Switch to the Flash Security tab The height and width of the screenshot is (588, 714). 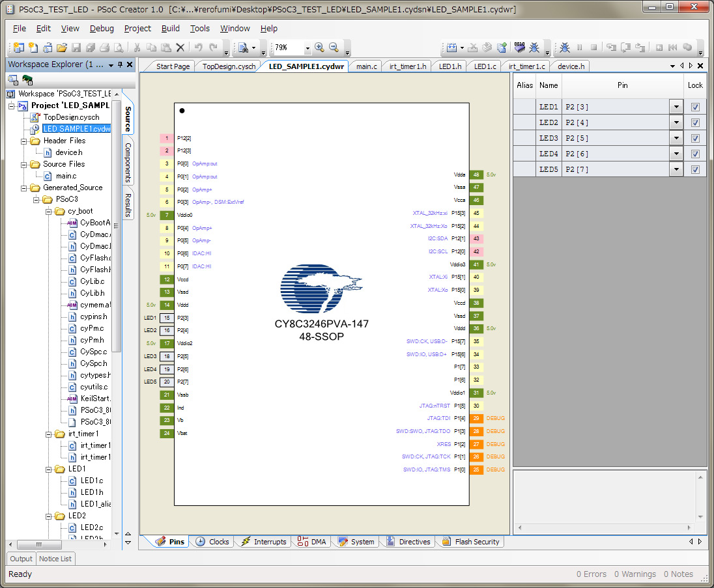pos(471,542)
